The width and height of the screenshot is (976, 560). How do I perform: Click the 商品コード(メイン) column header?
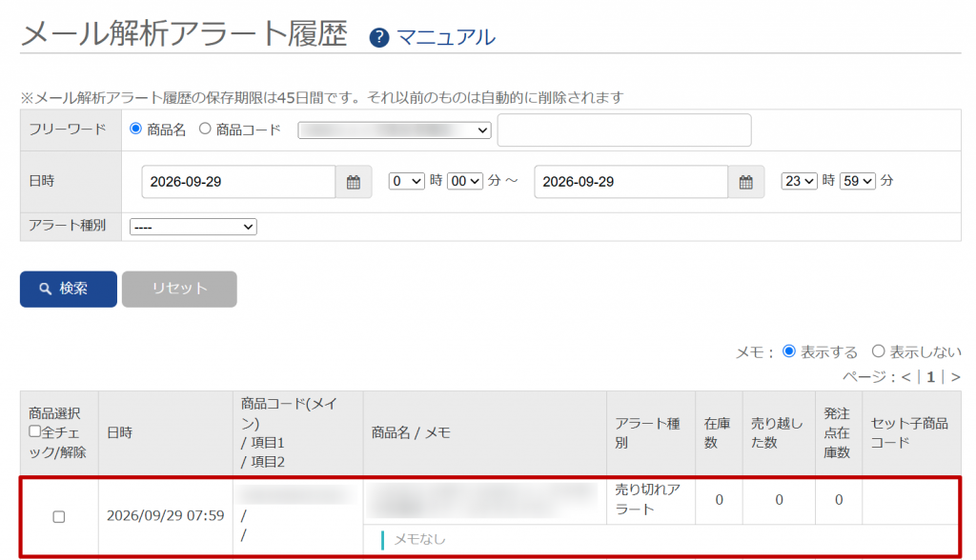point(298,433)
